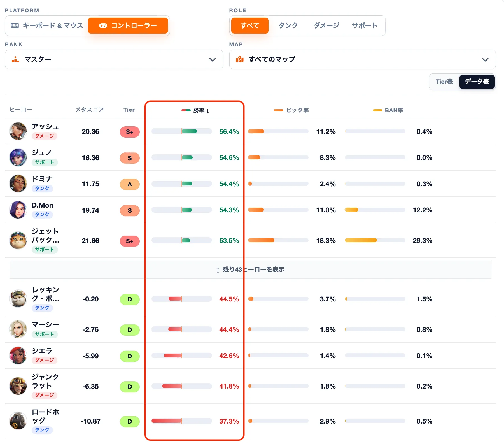Expand remaining 43 heroes row
The width and height of the screenshot is (504, 446).
[x=250, y=270]
